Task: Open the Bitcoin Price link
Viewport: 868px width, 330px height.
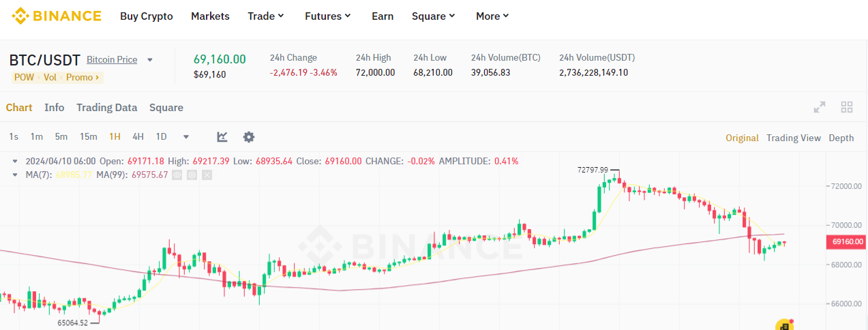Action: 112,60
